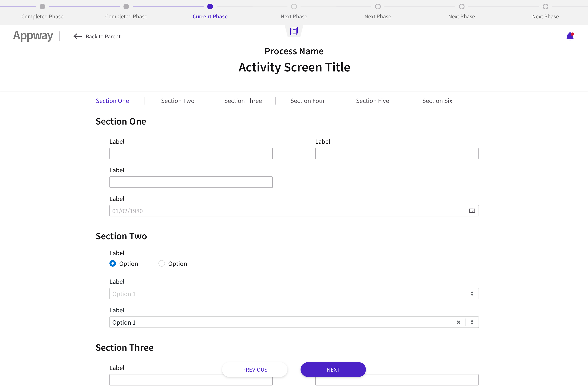Open the notification bell
This screenshot has height=392, width=588.
pyautogui.click(x=570, y=36)
